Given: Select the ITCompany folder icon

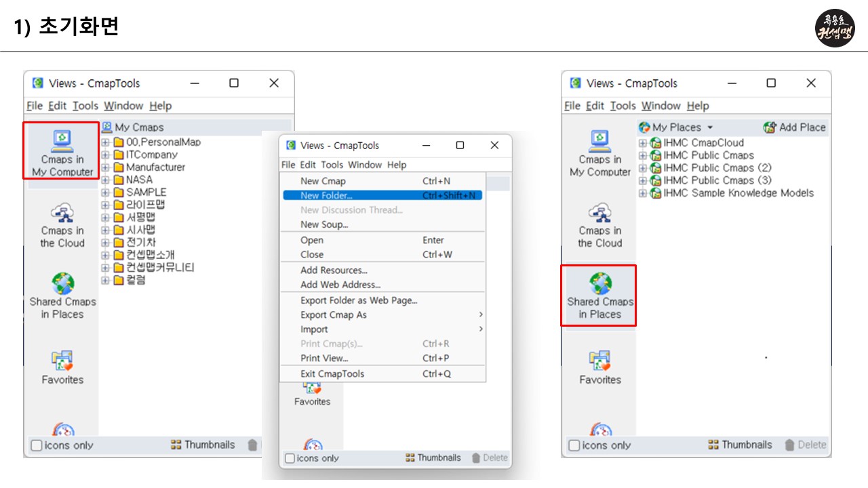Looking at the screenshot, I should (x=119, y=155).
